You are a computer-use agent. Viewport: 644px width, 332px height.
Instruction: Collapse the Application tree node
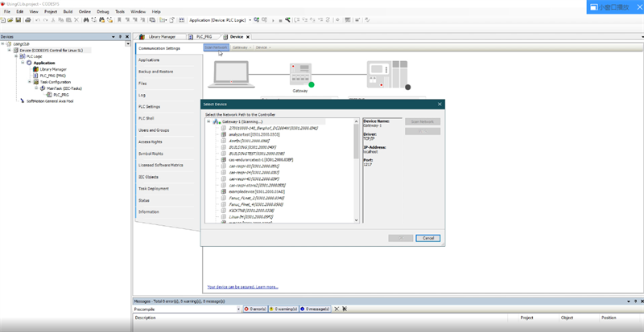click(23, 63)
